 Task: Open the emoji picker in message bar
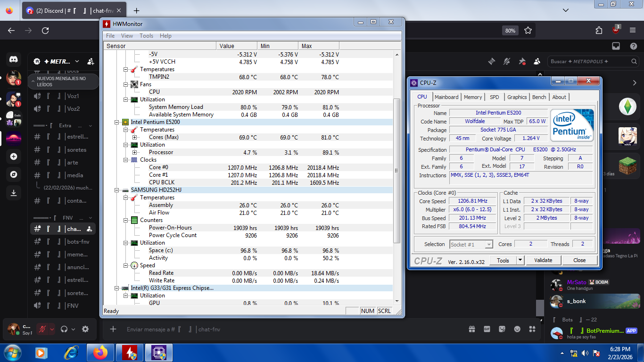[517, 329]
